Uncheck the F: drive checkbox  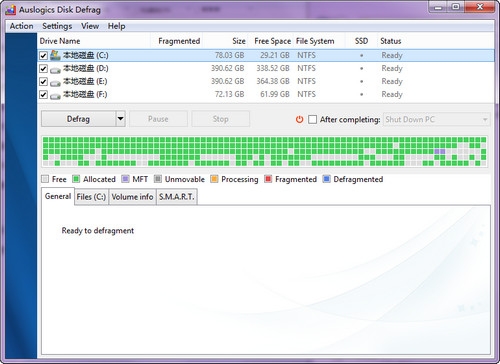[43, 95]
